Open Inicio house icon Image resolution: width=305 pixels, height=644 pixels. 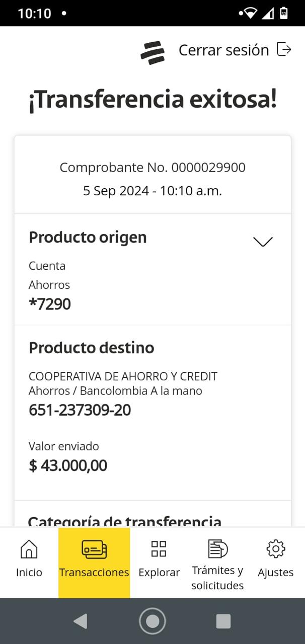click(29, 549)
